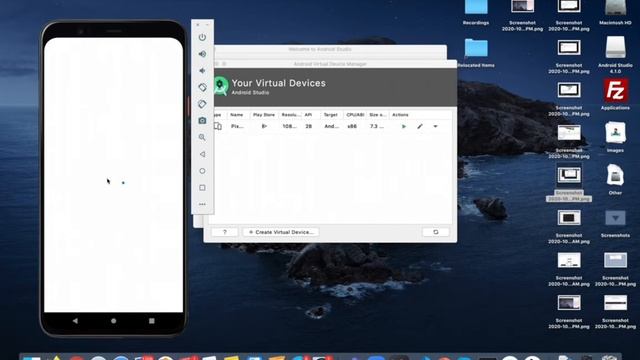Close the emulator toolbar with X
Viewport: 640px width, 360px height.
(198, 25)
